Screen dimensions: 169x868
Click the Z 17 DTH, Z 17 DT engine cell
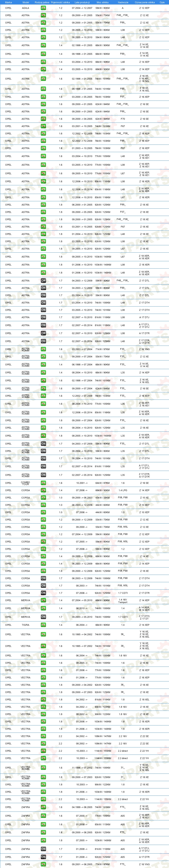click(144, 617)
